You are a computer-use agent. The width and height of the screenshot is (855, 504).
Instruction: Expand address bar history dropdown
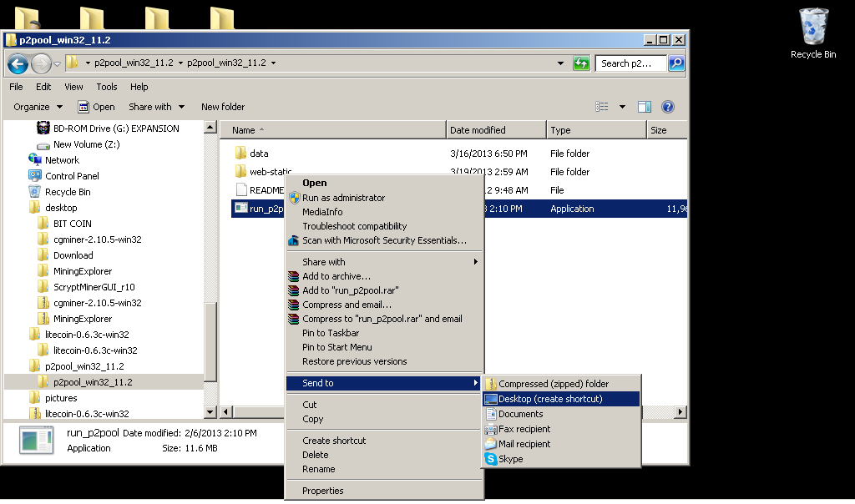coord(559,63)
